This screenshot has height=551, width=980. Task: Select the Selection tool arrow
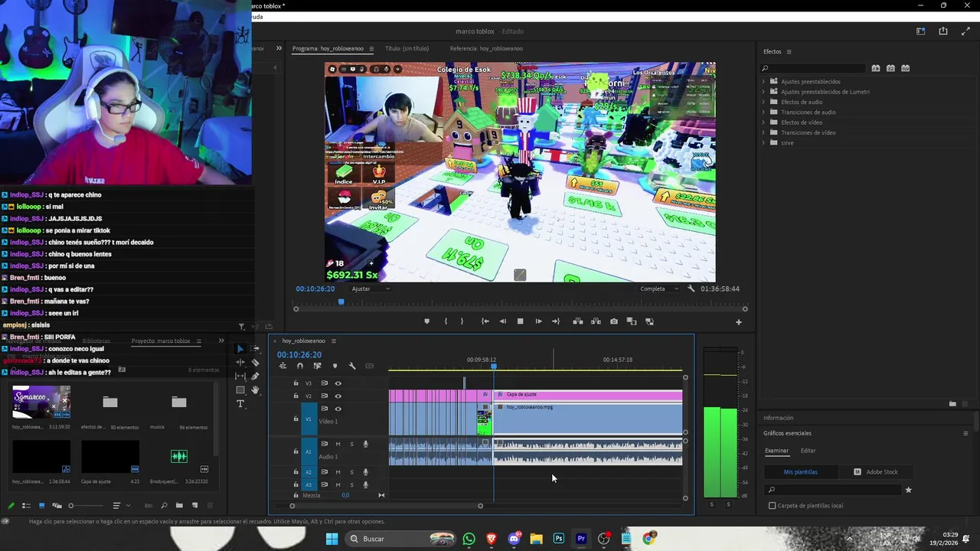[240, 348]
